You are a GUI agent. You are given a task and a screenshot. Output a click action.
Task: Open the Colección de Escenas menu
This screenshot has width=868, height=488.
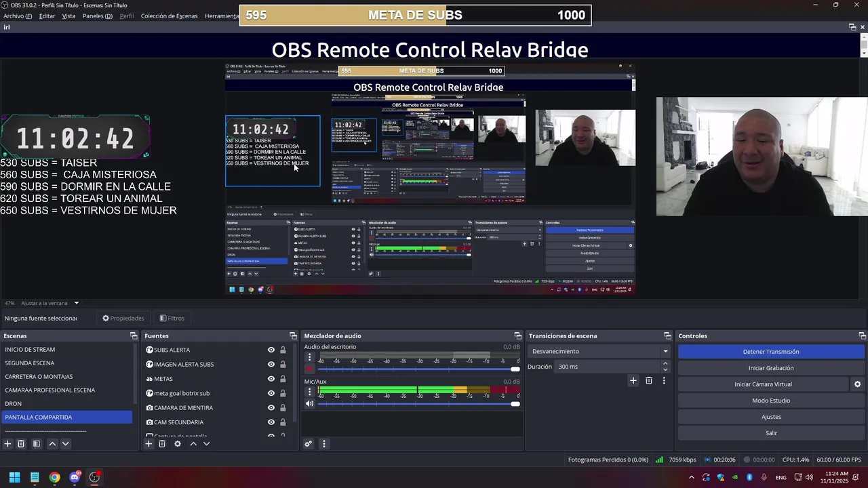(x=169, y=16)
